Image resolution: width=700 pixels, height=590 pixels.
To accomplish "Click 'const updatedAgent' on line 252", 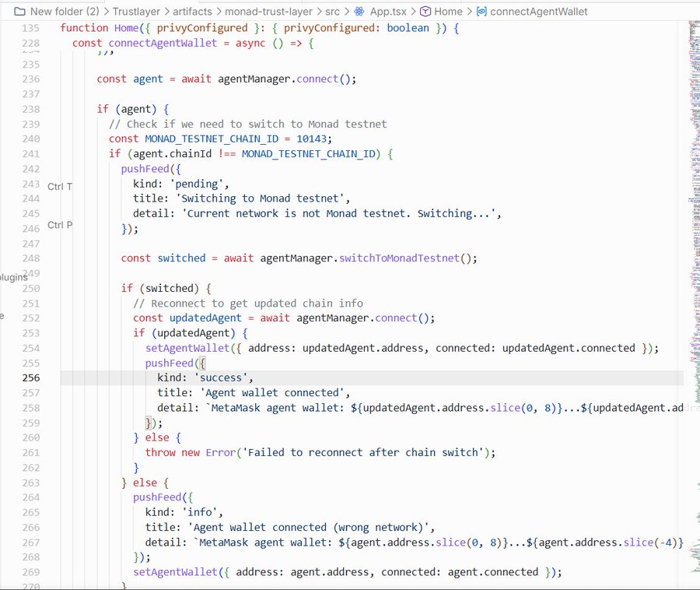I will 187,318.
